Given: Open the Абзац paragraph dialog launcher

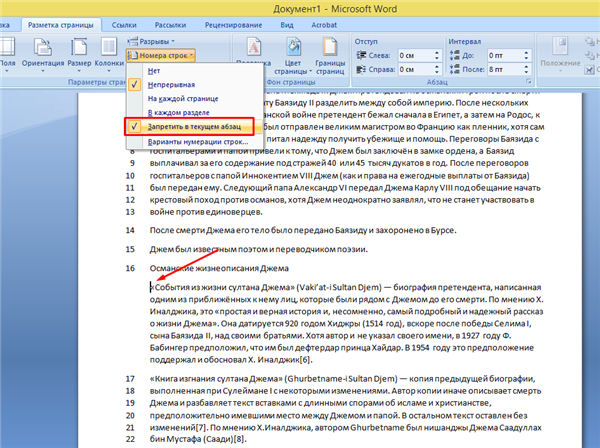Looking at the screenshot, I should [529, 81].
